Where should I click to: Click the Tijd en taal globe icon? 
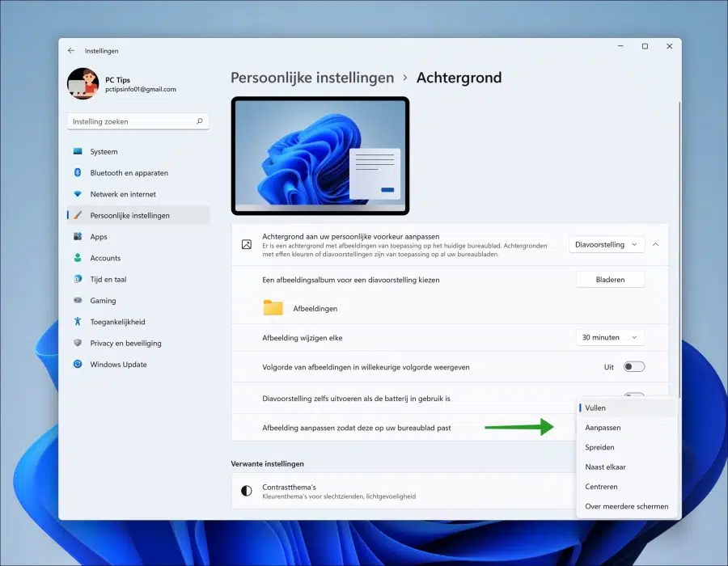click(x=78, y=279)
